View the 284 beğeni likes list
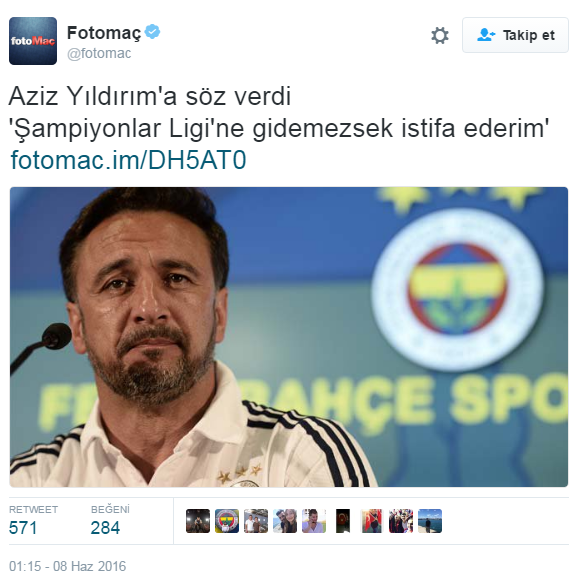 [110, 521]
